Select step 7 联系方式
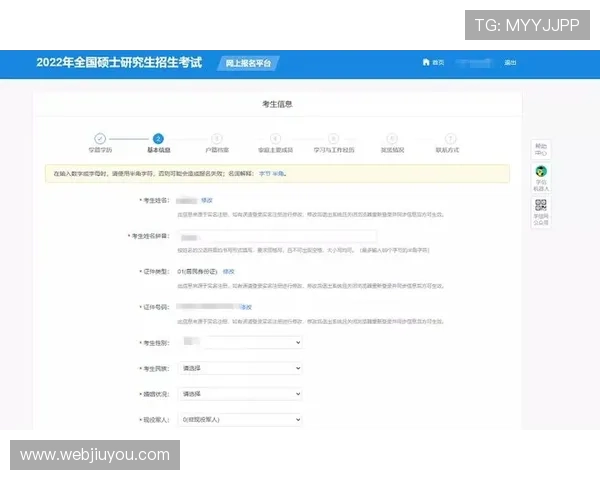 click(x=448, y=143)
